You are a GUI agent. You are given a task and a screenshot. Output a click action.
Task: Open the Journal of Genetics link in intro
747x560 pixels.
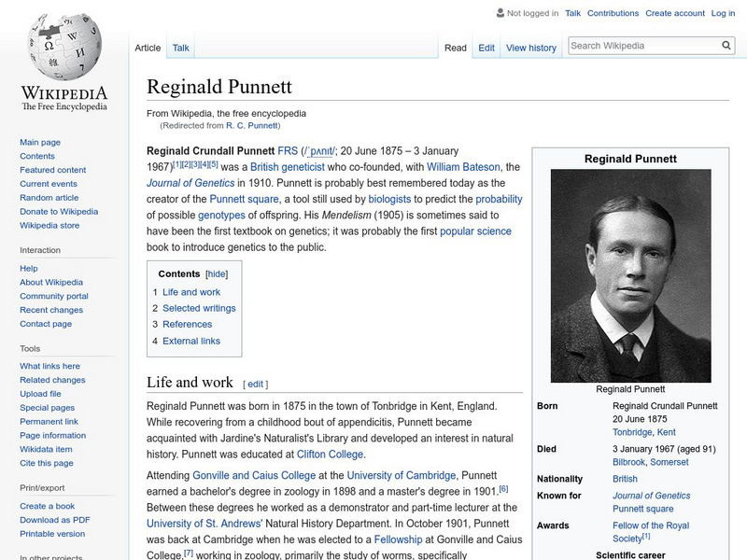190,183
